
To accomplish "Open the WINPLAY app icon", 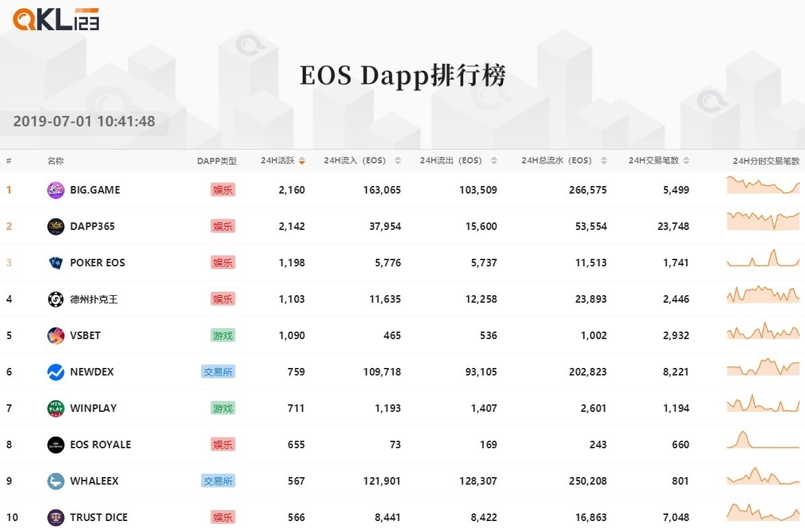I will click(x=56, y=408).
